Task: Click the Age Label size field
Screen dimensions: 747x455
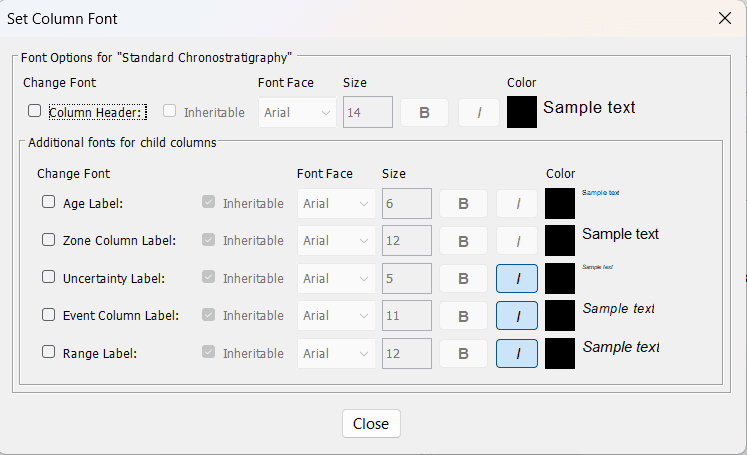Action: (x=406, y=204)
